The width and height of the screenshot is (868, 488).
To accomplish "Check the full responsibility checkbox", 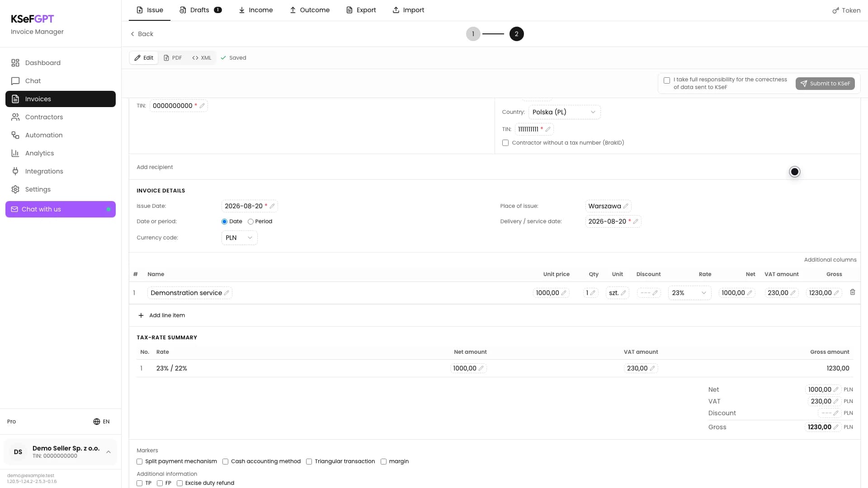I will coord(667,80).
